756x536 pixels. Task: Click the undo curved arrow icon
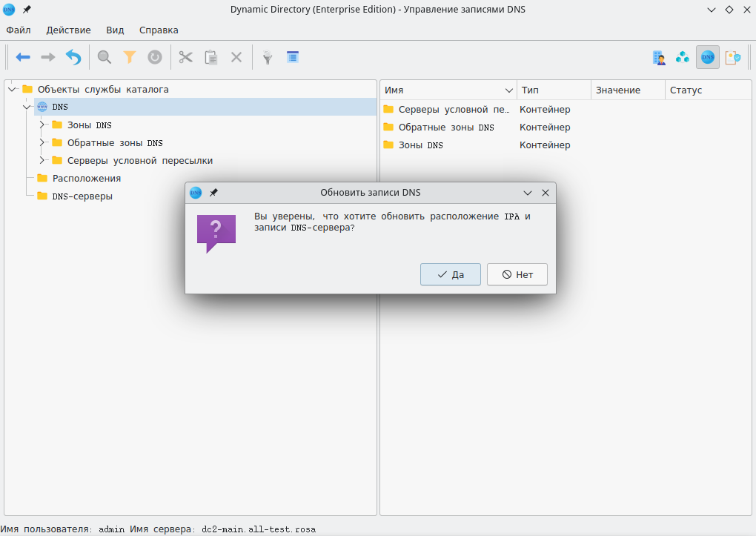click(73, 57)
